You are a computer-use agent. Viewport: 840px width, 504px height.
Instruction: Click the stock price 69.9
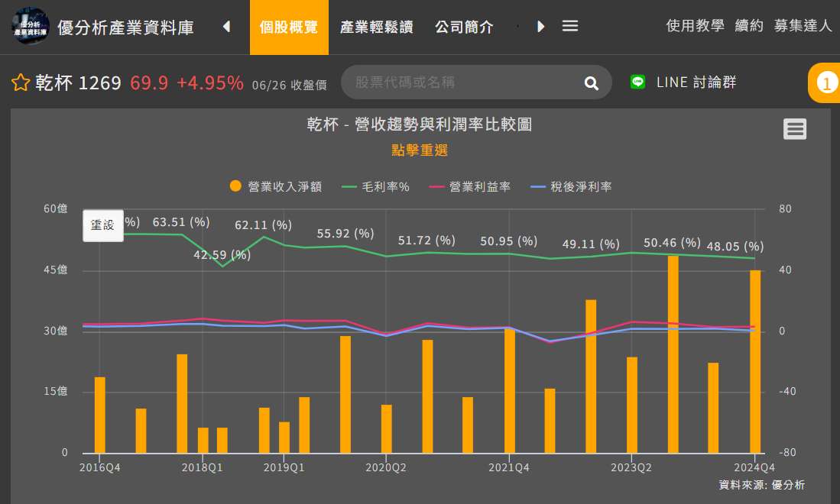pos(149,83)
